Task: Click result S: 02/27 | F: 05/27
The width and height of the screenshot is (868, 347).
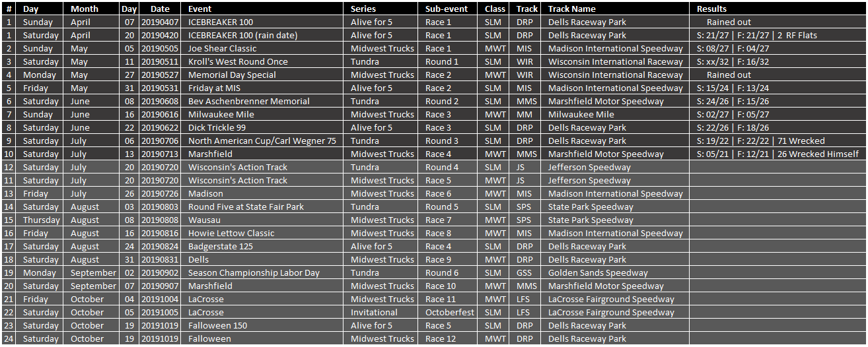Action: tap(778, 114)
